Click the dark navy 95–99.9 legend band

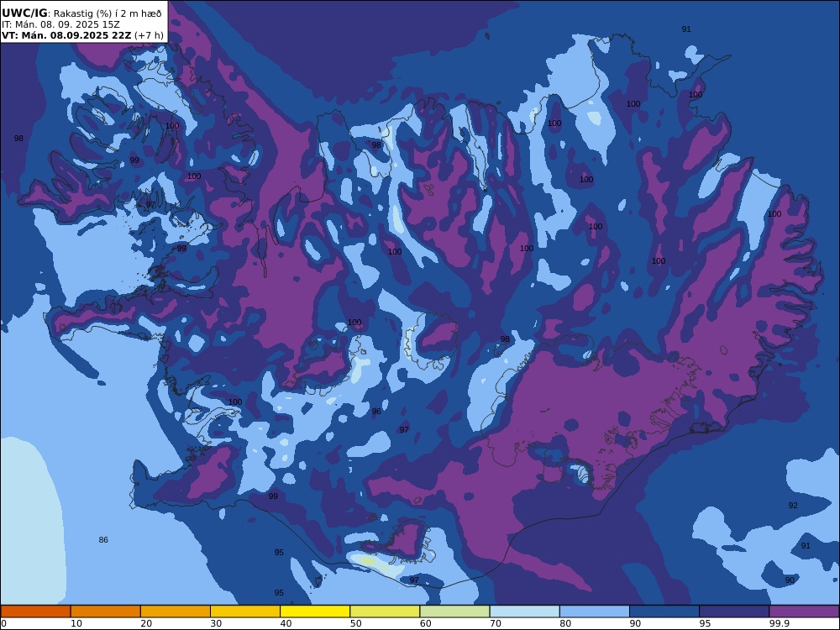(x=734, y=612)
